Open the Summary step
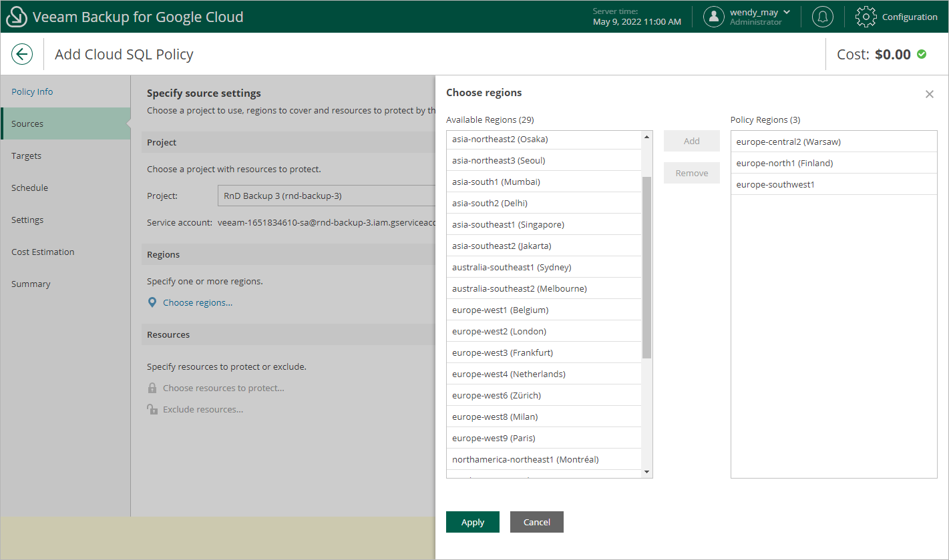Screen dimensions: 949x560 click(65, 284)
